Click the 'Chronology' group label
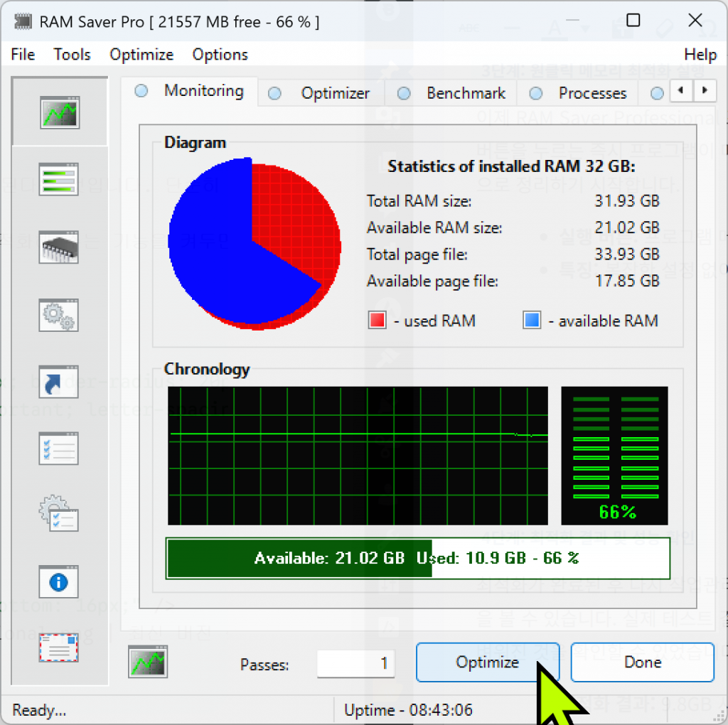This screenshot has height=725, width=728. (x=207, y=369)
